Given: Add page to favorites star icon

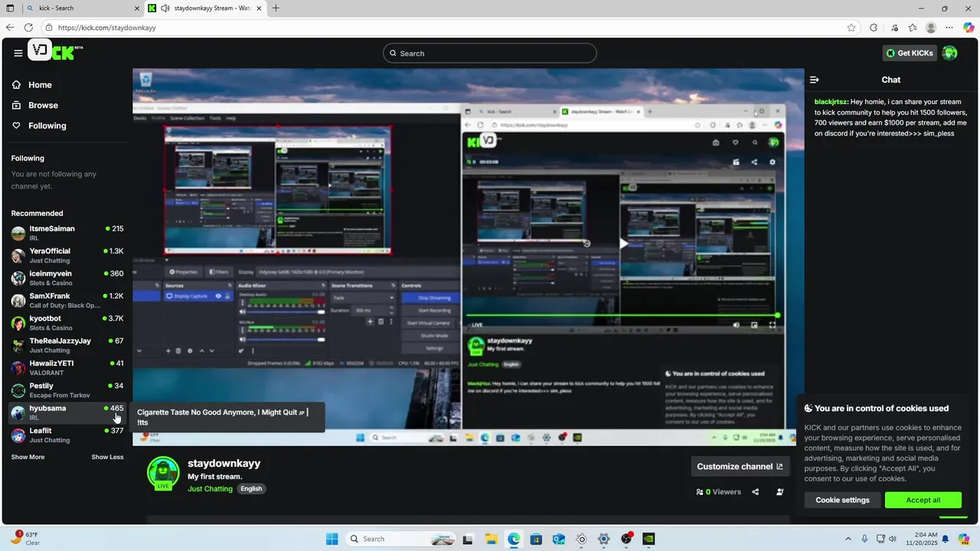Looking at the screenshot, I should (851, 28).
